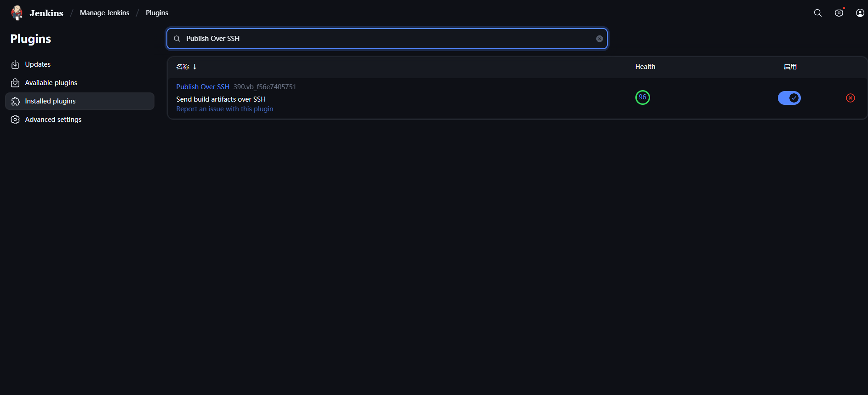Switch to Available plugins
The image size is (868, 395).
pyautogui.click(x=51, y=83)
